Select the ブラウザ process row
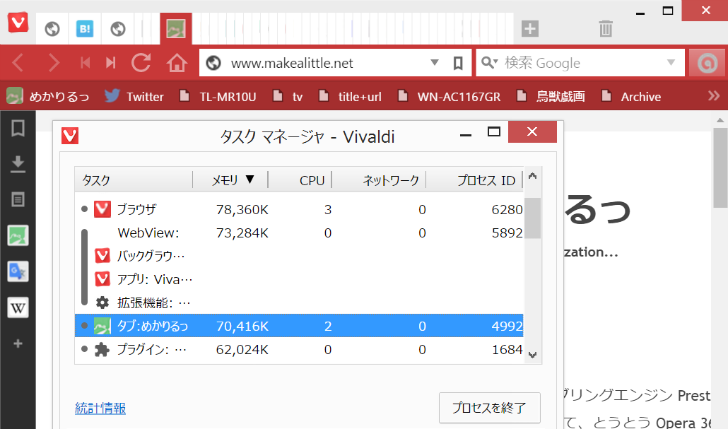 pos(299,209)
